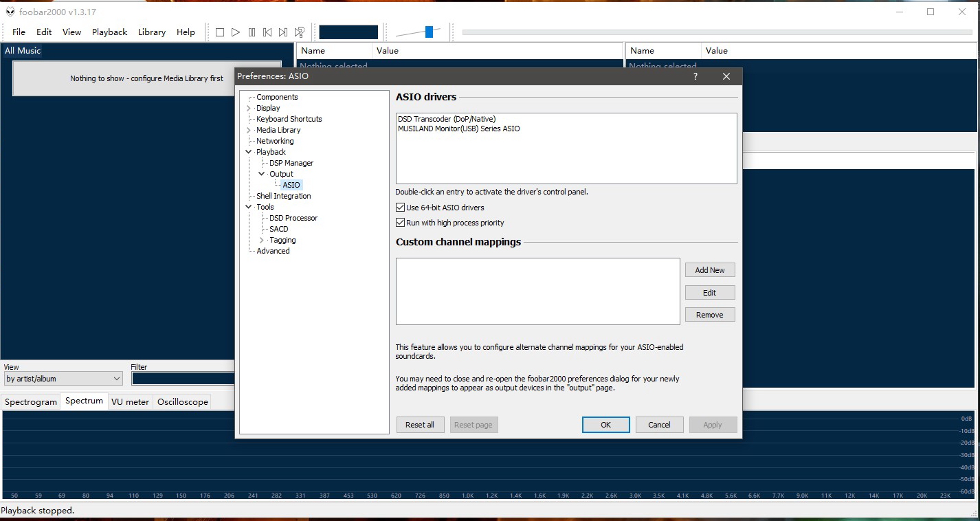This screenshot has height=521, width=980.
Task: Uncheck Use 64-bit ASIO drivers
Action: pos(401,208)
